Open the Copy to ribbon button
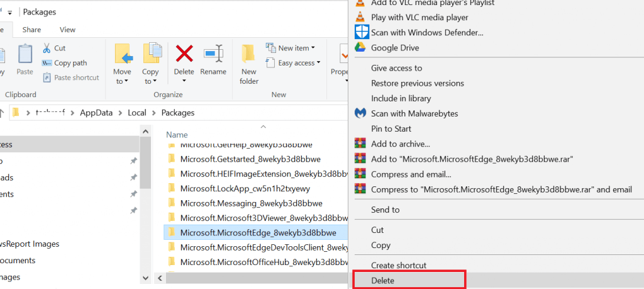This screenshot has width=644, height=289. (151, 64)
